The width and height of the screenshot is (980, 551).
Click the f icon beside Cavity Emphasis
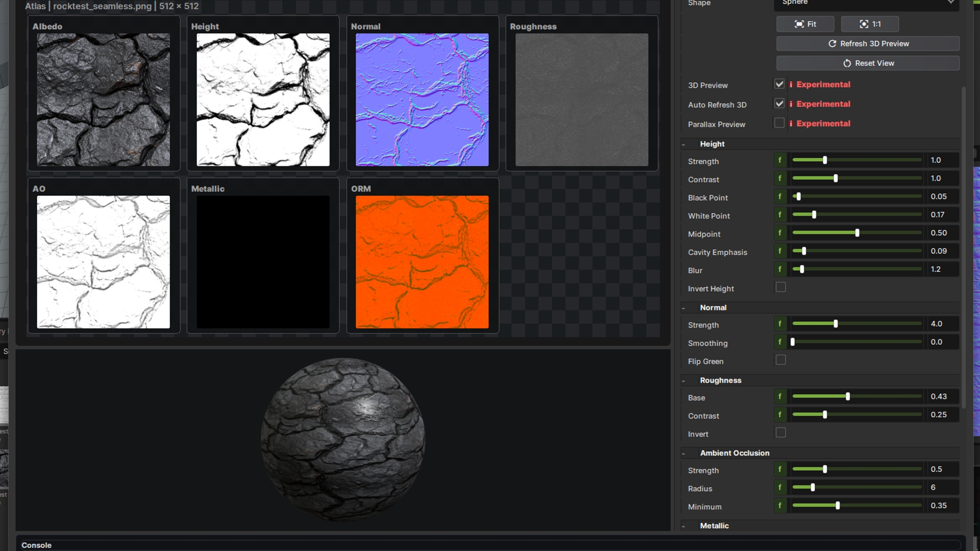tap(780, 251)
